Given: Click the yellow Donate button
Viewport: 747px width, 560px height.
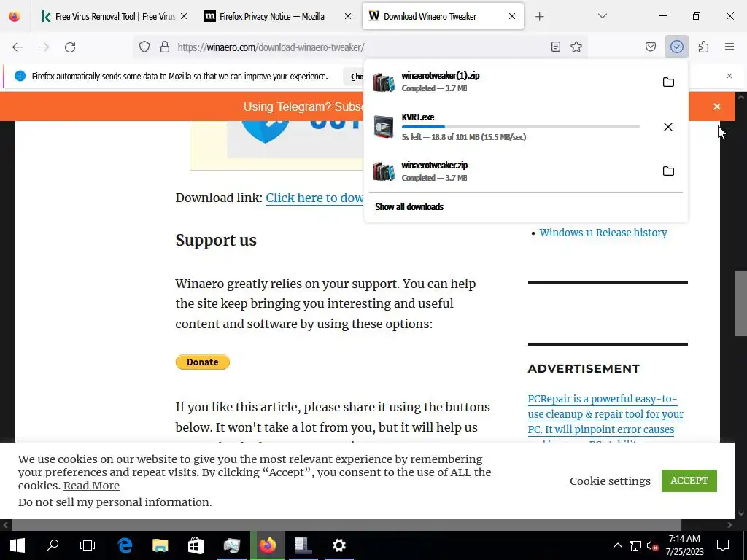Looking at the screenshot, I should click(203, 362).
